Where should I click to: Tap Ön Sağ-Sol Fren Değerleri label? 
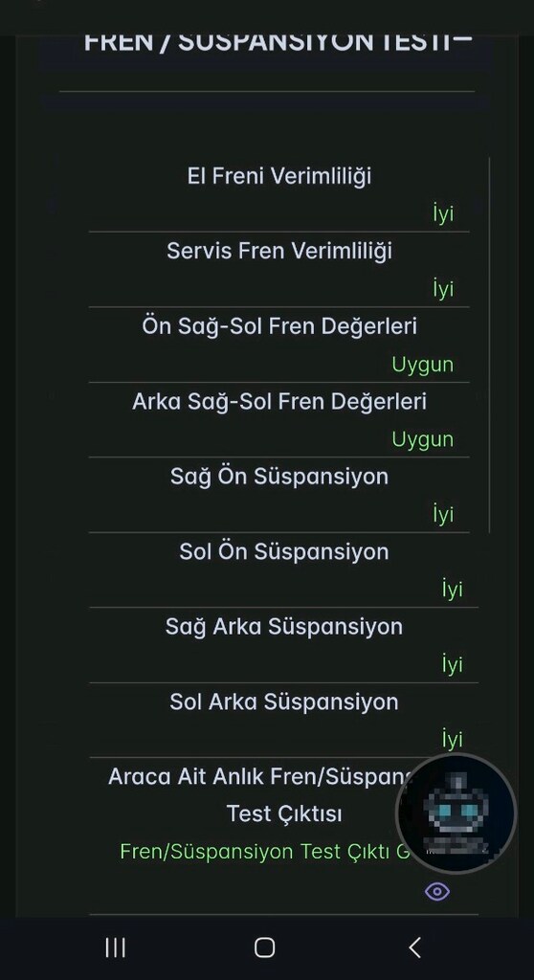278,326
